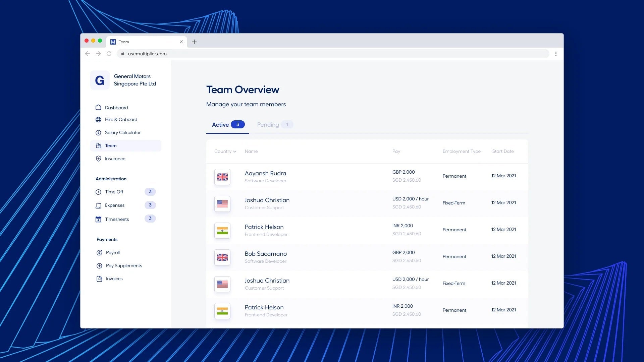Select the Timesheets calendar icon
Viewport: 644px width, 362px height.
coord(98,219)
